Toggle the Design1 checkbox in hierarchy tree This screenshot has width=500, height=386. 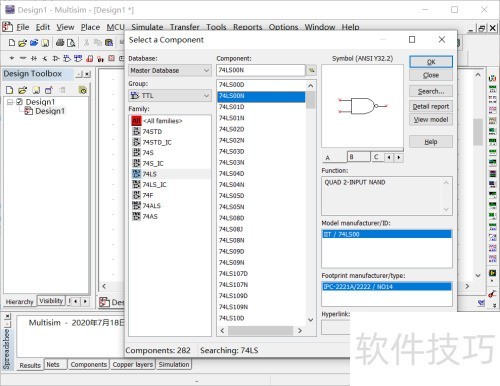click(x=20, y=102)
